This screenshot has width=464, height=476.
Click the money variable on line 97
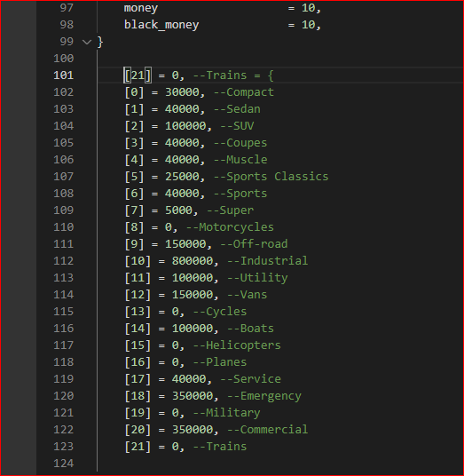(x=141, y=8)
